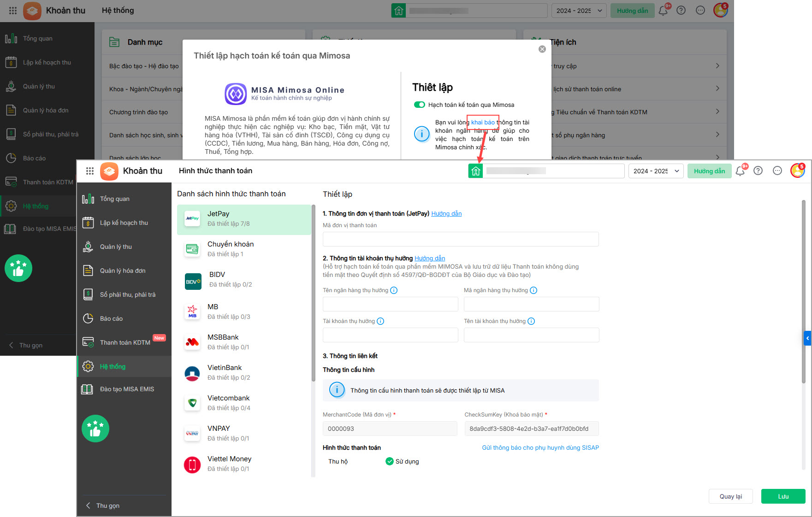Screen dimensions: 812x517
Task: Open Lập kế hoạch thu in the front window sidebar
Action: (x=124, y=223)
